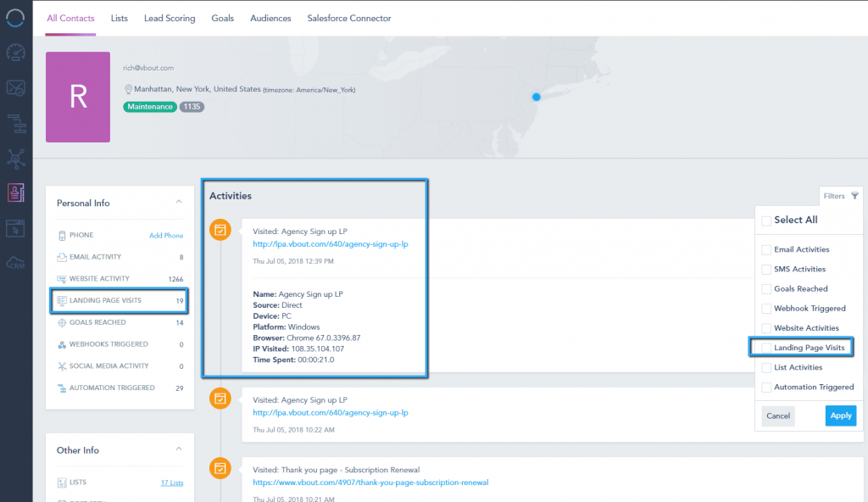The height and width of the screenshot is (502, 868).
Task: Check the Automation Triggered filter checkbox
Action: tap(766, 388)
